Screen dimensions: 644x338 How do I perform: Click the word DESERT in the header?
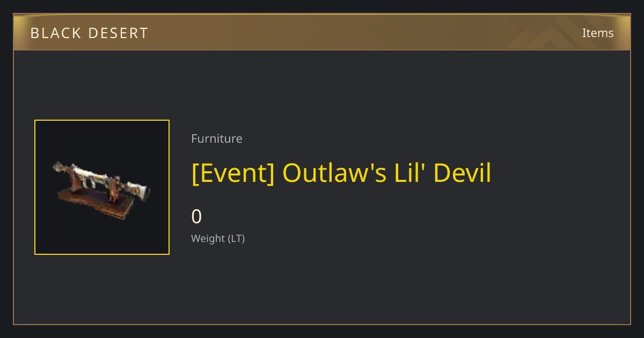pos(119,33)
